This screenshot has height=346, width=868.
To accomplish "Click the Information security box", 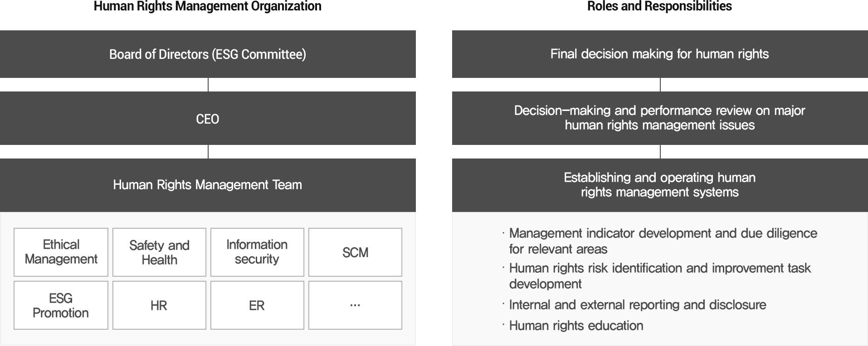I will [257, 252].
